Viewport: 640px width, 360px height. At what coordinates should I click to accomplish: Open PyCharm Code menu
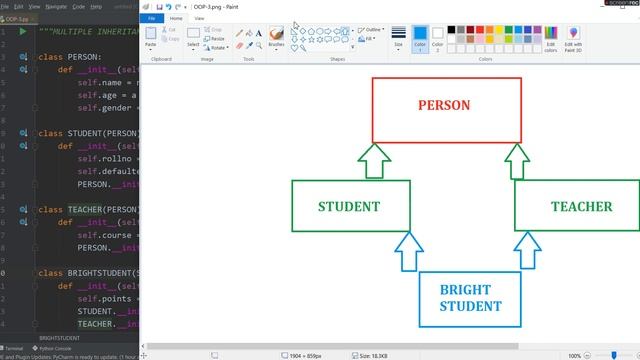tap(78, 7)
